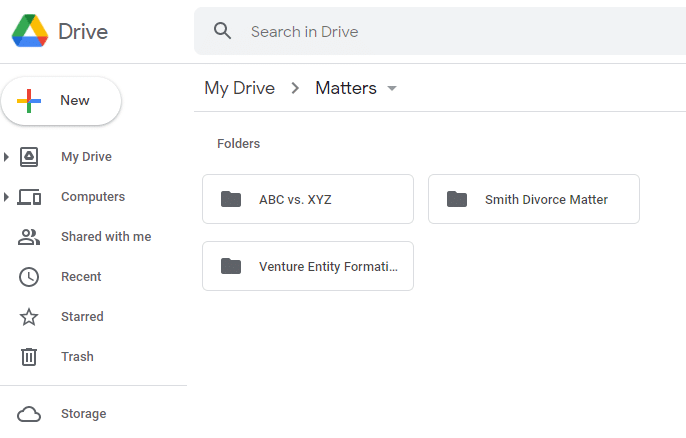Click the Recent clock icon
Image resolution: width=686 pixels, height=438 pixels.
click(x=29, y=277)
